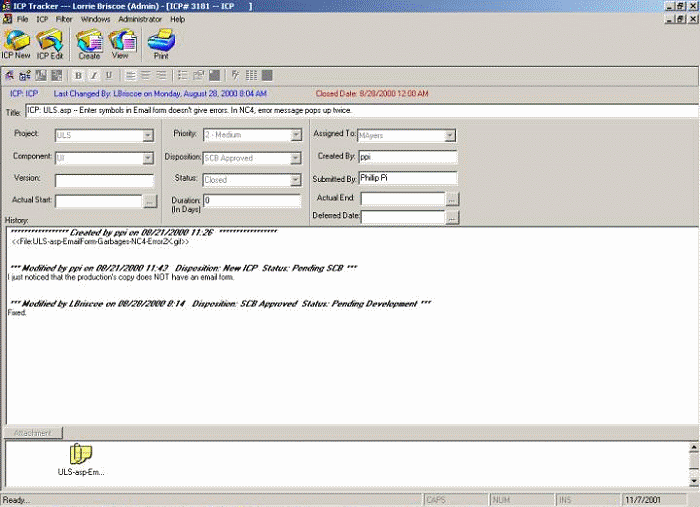Click the Actual Start date picker button

(150, 201)
